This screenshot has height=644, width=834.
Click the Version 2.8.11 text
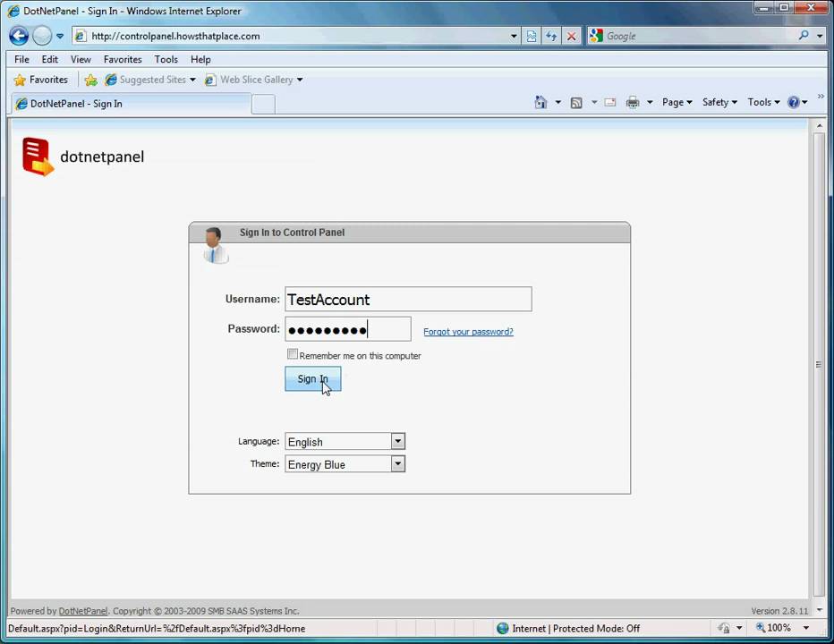point(779,611)
